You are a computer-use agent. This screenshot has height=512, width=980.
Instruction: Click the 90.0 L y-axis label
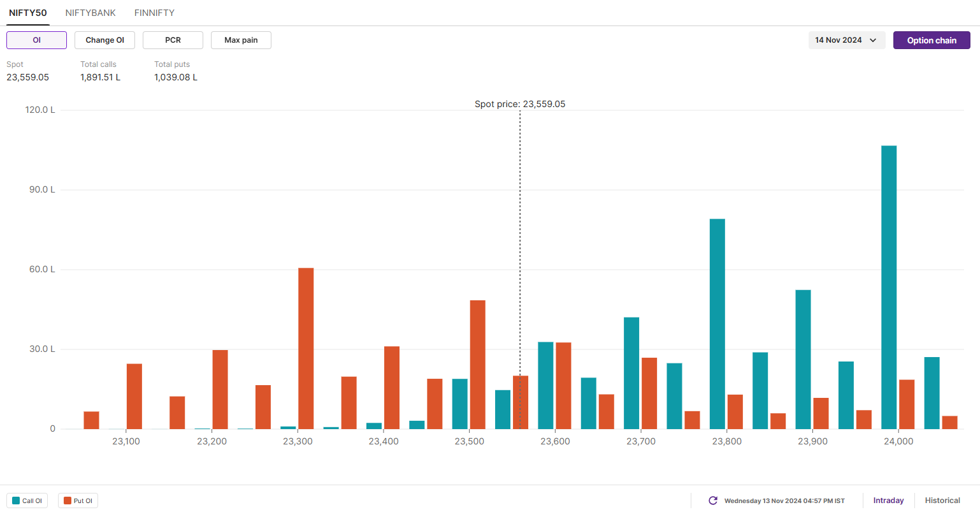[42, 189]
